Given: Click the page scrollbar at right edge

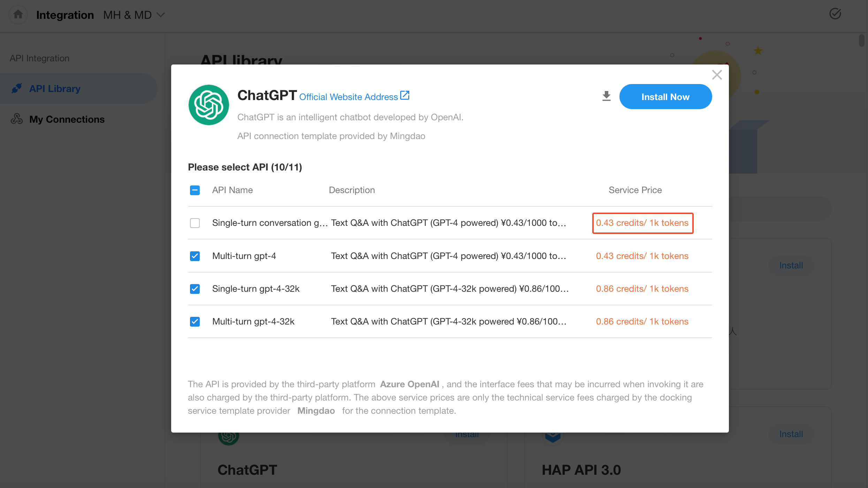Looking at the screenshot, I should click(x=861, y=40).
